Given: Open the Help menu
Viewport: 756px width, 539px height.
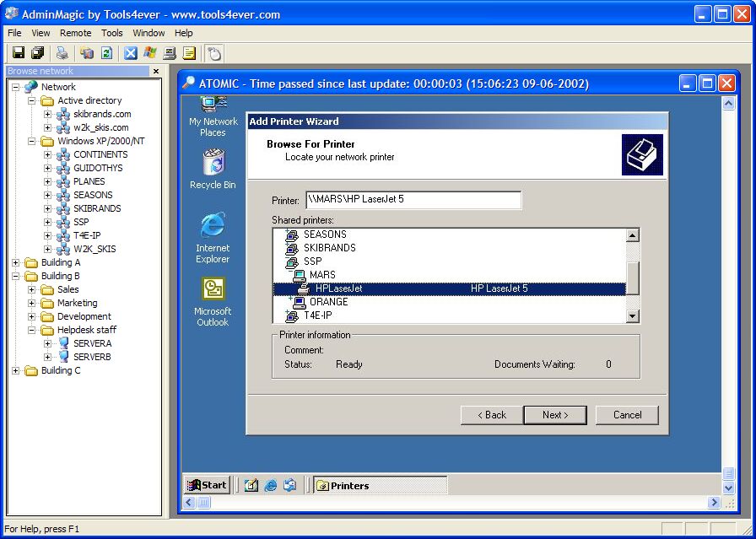Looking at the screenshot, I should pyautogui.click(x=184, y=33).
